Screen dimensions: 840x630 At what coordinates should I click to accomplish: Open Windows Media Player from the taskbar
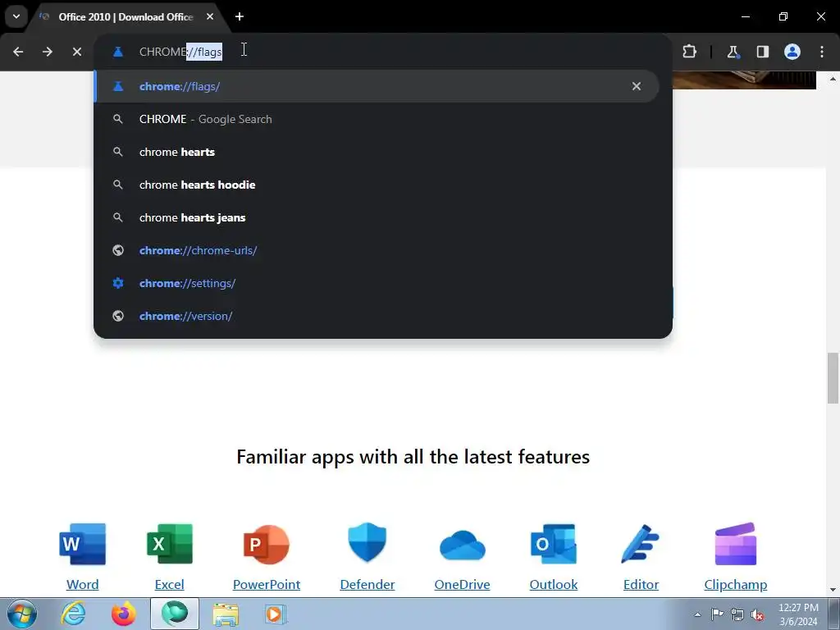click(x=276, y=614)
